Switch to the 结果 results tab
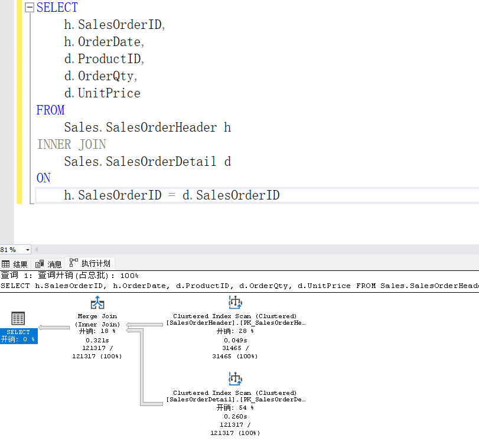 click(x=15, y=264)
